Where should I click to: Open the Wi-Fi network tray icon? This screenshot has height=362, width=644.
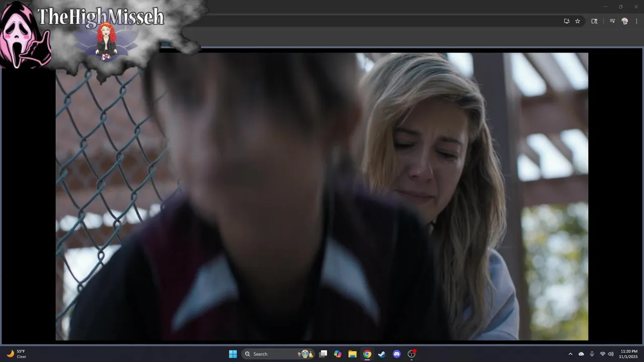(x=602, y=354)
